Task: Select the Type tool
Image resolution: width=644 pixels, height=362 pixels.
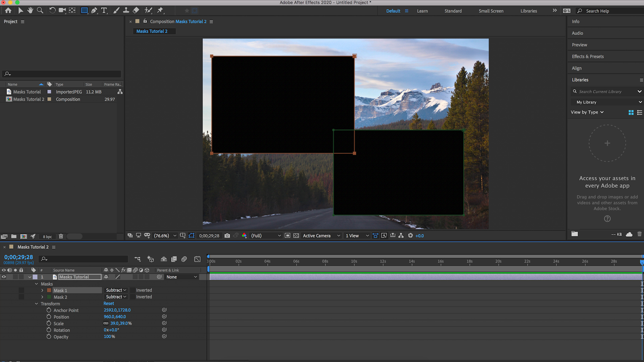Action: pyautogui.click(x=104, y=10)
